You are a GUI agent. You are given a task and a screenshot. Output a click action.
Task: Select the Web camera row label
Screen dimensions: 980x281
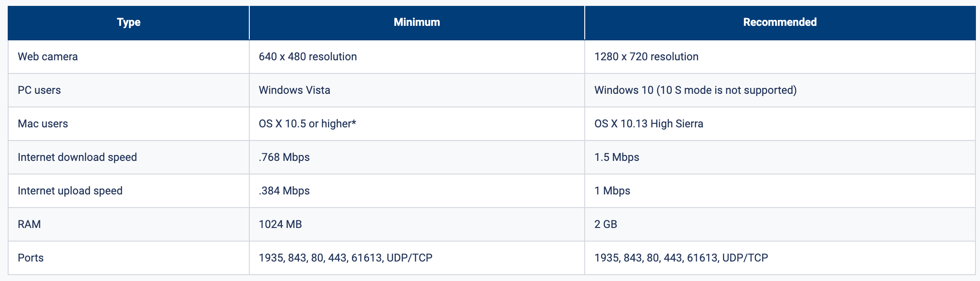(48, 57)
